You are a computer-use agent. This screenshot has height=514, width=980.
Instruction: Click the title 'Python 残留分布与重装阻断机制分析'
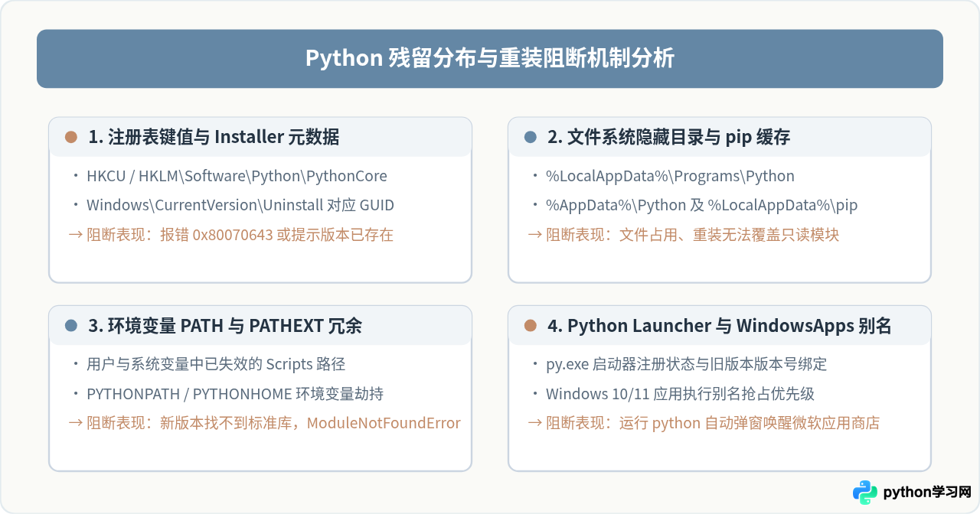pyautogui.click(x=490, y=58)
